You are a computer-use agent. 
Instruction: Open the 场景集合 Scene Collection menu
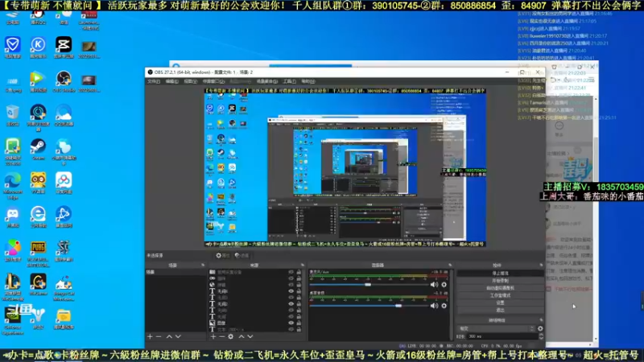[x=267, y=82]
